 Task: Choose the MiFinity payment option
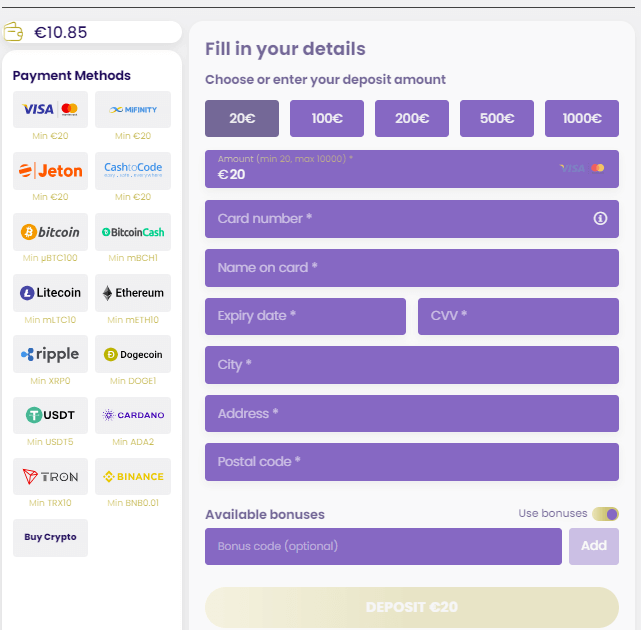coord(133,109)
